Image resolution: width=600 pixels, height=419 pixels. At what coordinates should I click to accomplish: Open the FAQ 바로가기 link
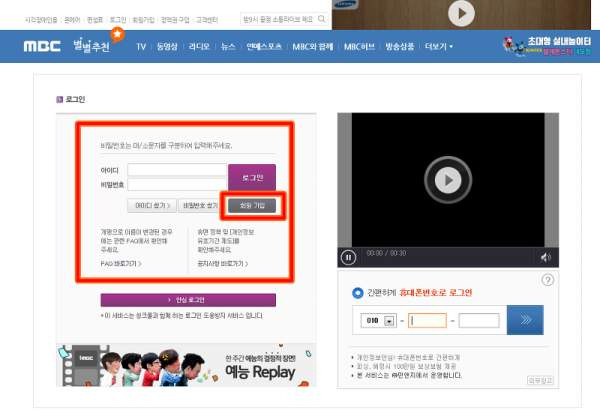[x=121, y=264]
